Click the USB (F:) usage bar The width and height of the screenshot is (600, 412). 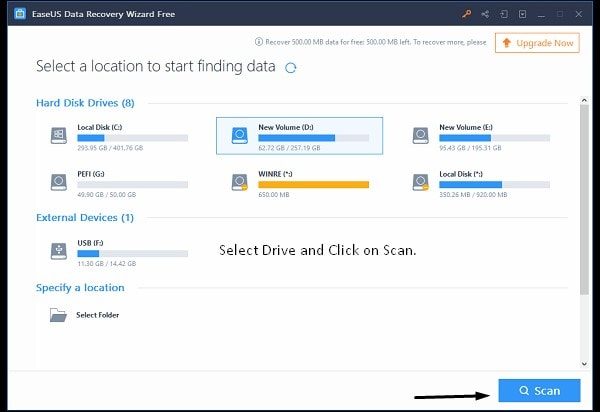[132, 254]
